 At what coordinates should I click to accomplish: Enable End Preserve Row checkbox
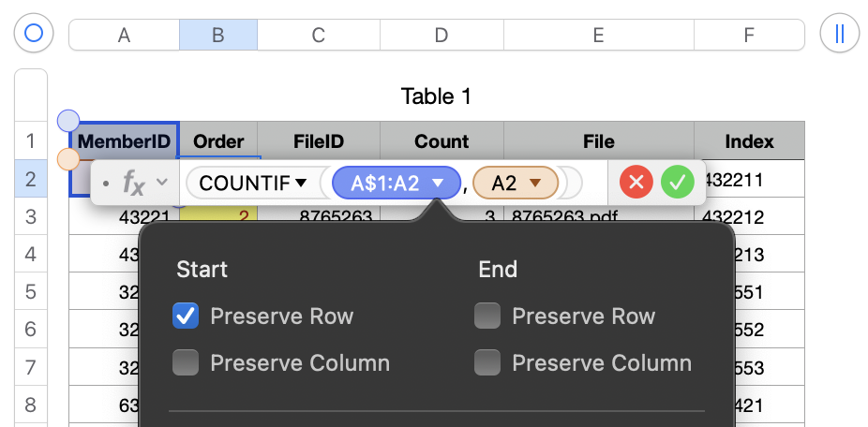coord(487,317)
